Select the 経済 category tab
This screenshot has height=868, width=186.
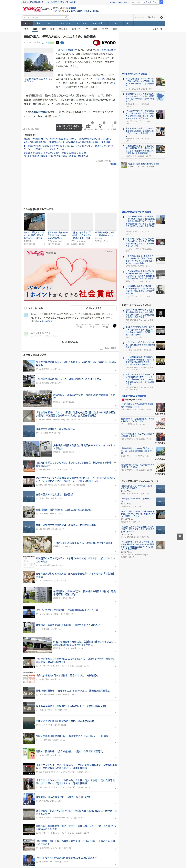click(x=52, y=29)
